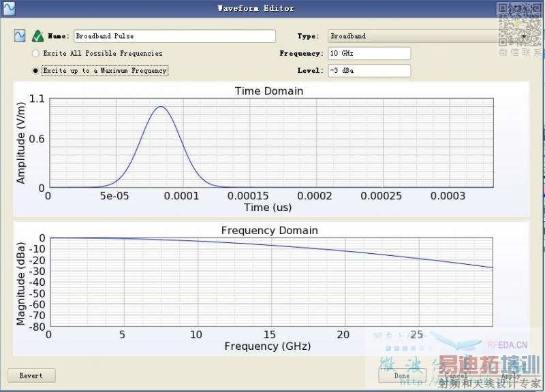The width and height of the screenshot is (545, 392).
Task: Click the green validity icon beside Name
Action: [x=38, y=36]
